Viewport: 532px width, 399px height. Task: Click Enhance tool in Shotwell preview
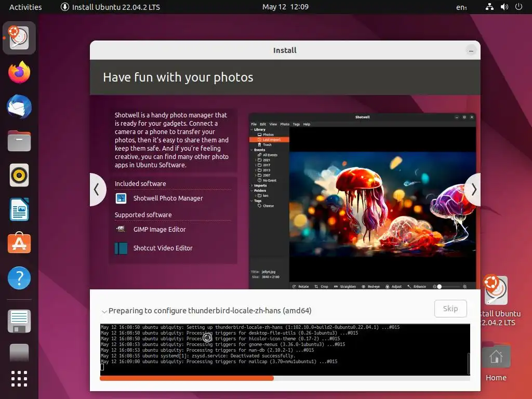pos(417,287)
